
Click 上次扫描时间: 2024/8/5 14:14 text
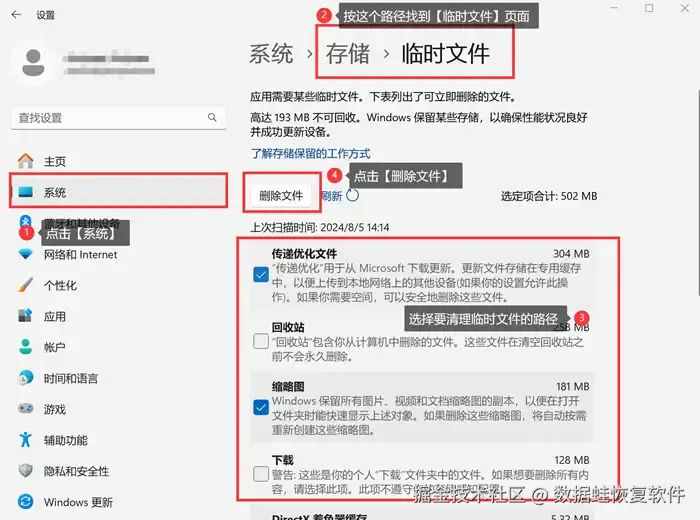click(x=320, y=227)
